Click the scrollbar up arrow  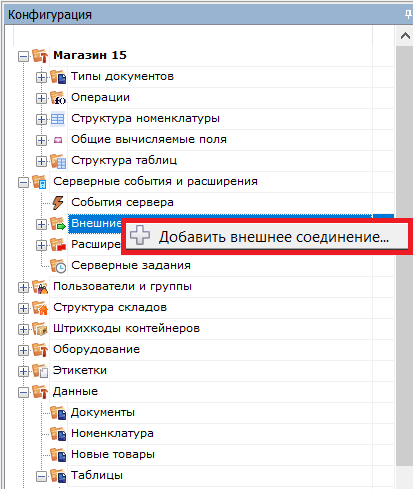(x=405, y=36)
